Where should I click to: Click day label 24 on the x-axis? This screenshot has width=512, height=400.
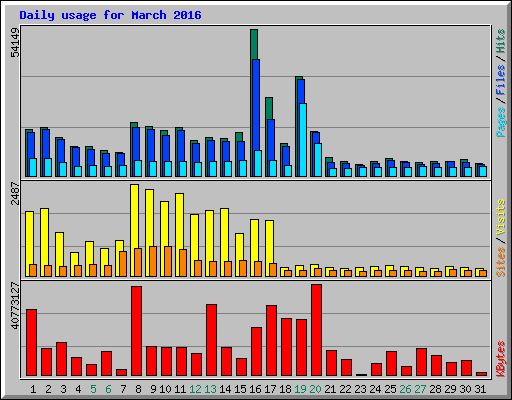(375, 389)
